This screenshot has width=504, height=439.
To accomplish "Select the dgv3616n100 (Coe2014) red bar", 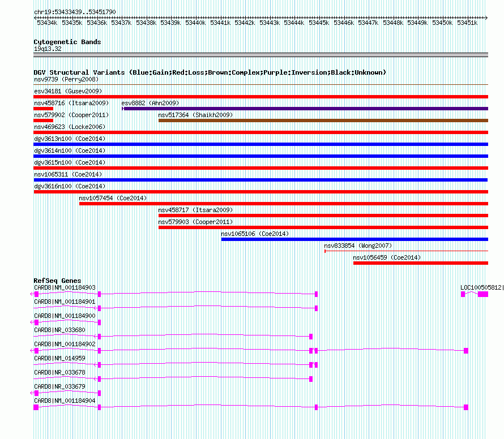I will coord(260,192).
